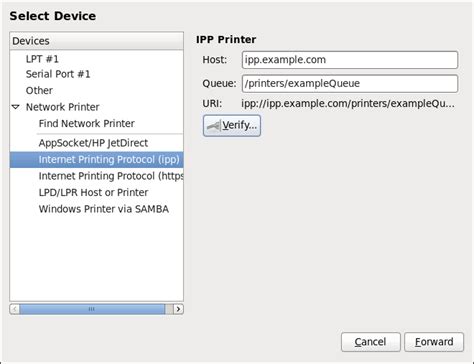The image size is (474, 364).
Task: Choose Windows Printer via SAMBA
Action: (x=97, y=209)
